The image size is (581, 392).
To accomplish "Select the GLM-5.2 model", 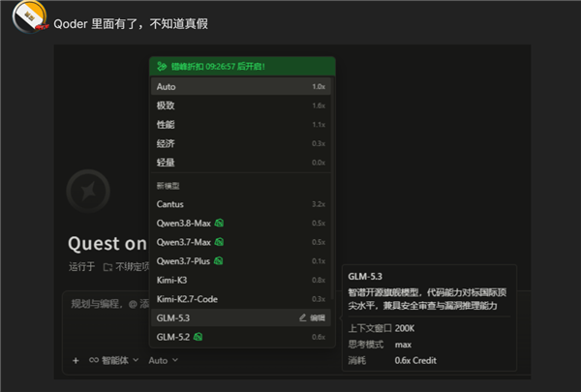I will pyautogui.click(x=241, y=337).
